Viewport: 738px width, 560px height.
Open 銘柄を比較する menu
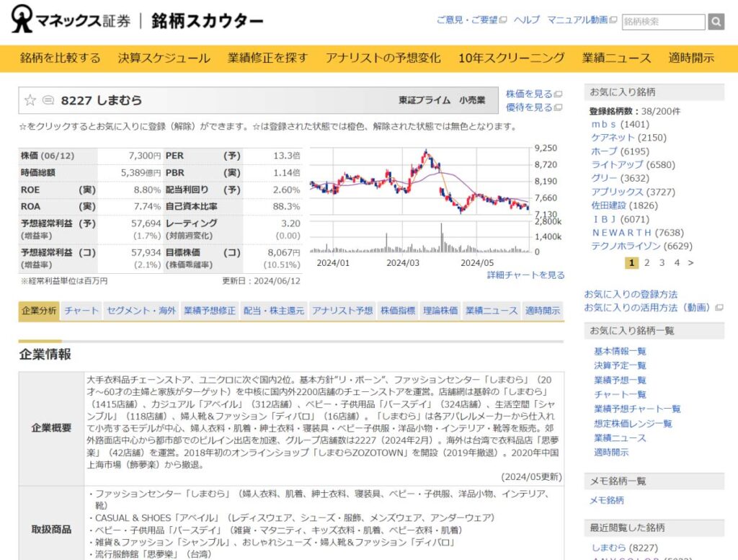click(x=61, y=58)
